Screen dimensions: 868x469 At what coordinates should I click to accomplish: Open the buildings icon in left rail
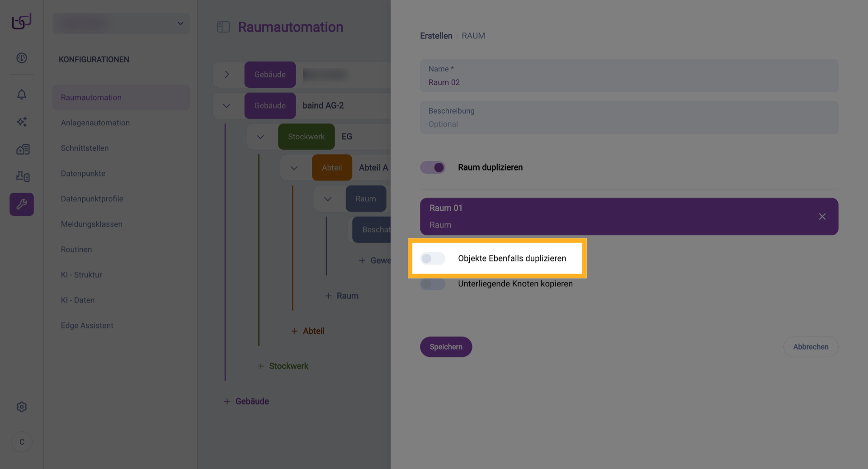tap(23, 149)
